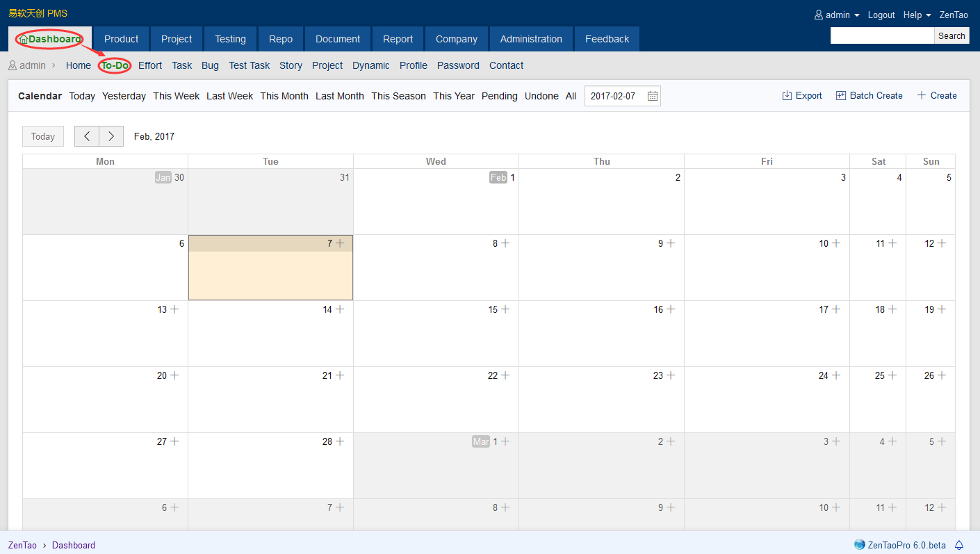This screenshot has height=554, width=980.
Task: Click the calendar icon in date field
Action: (x=652, y=96)
